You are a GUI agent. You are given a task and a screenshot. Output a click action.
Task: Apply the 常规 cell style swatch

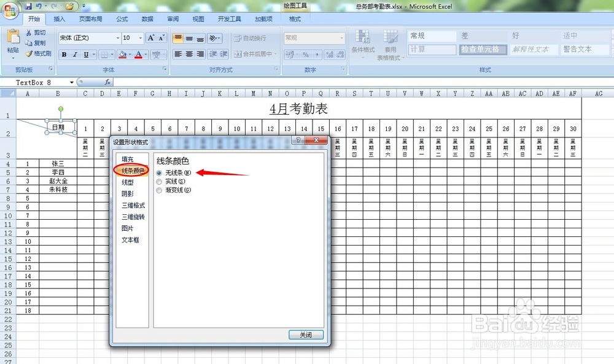(432, 36)
